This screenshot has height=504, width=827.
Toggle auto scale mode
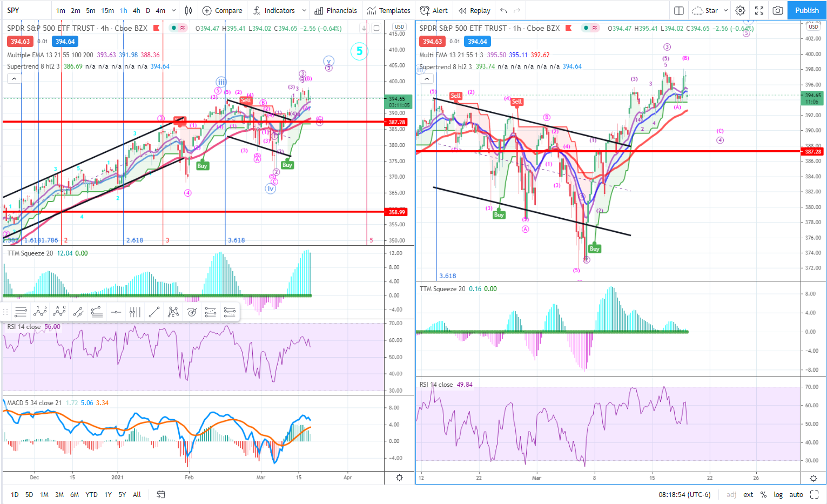point(796,494)
